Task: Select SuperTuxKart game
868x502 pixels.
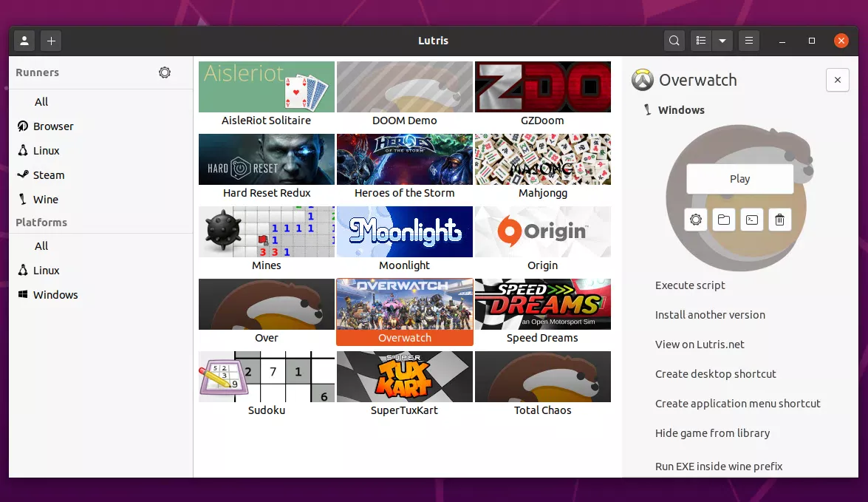Action: coord(405,384)
